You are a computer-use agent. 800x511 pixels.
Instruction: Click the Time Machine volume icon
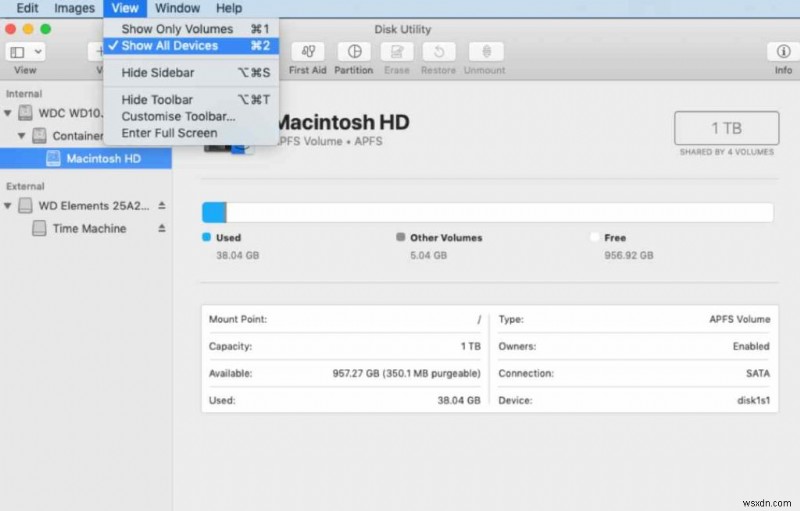[x=39, y=228]
